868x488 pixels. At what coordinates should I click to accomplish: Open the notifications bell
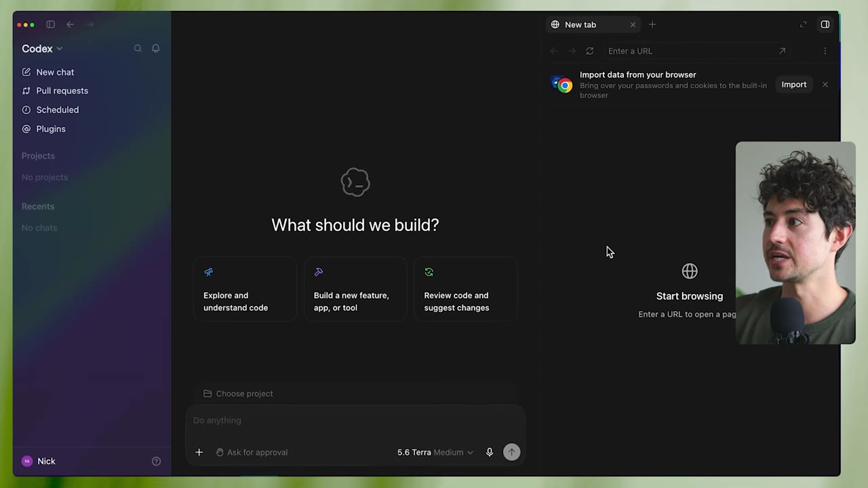[155, 48]
